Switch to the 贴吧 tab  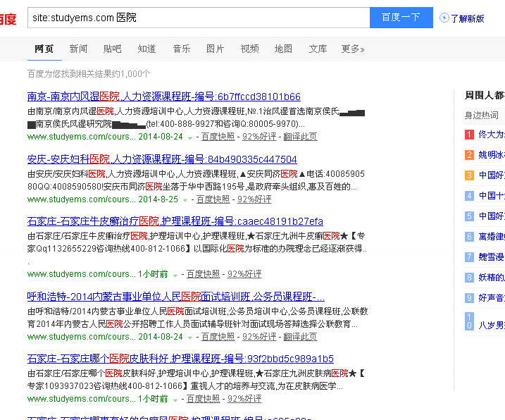pos(113,49)
